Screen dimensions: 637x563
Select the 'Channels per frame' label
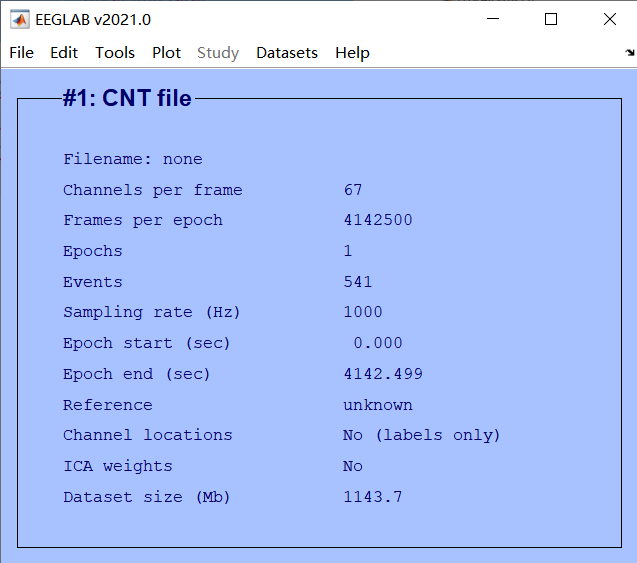coord(153,190)
